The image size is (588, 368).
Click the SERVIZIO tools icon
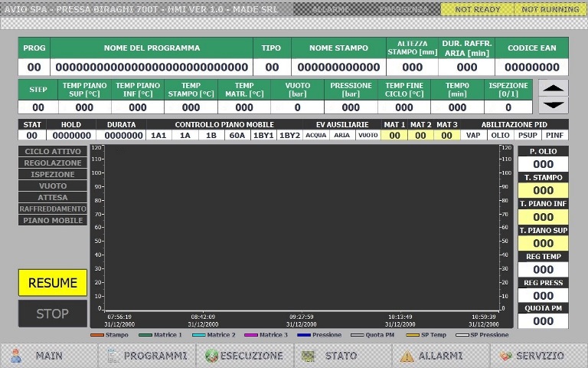[x=505, y=356]
